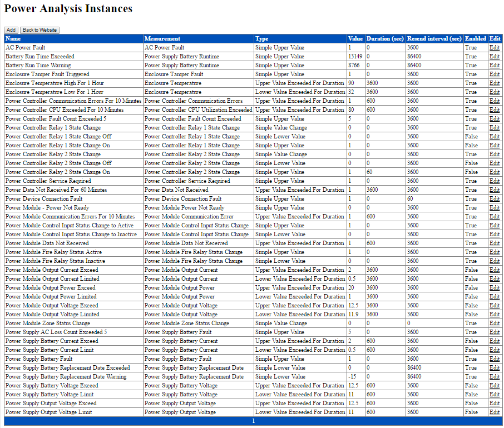Edit Power Supply Battery Replacement Date Warning
The image size is (504, 428).
point(495,376)
